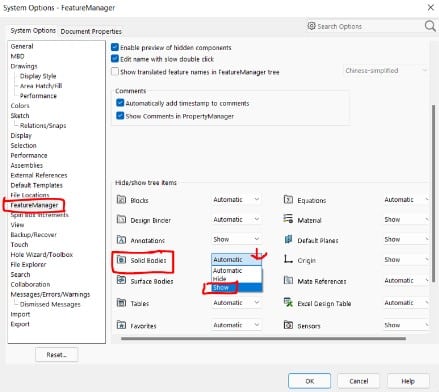The width and height of the screenshot is (439, 392).
Task: Select Hole Wizard/Toolbox in the list
Action: click(41, 255)
